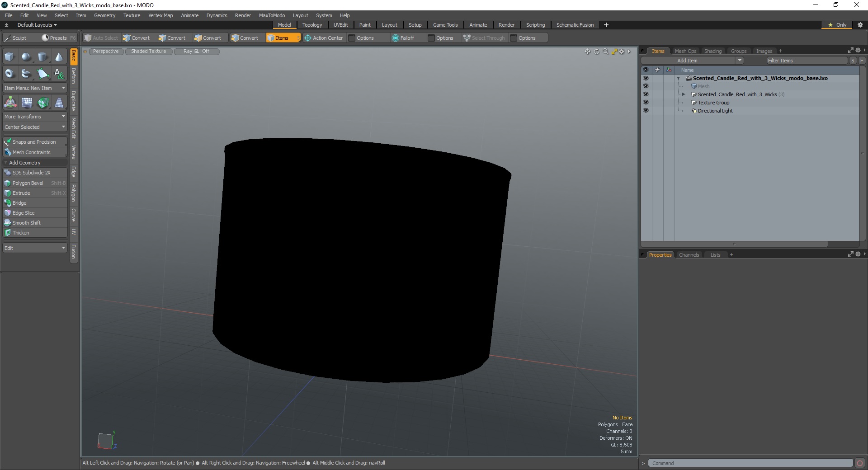Select the Torus primitive tool
Viewport: 868px width, 470px height.
(9, 73)
